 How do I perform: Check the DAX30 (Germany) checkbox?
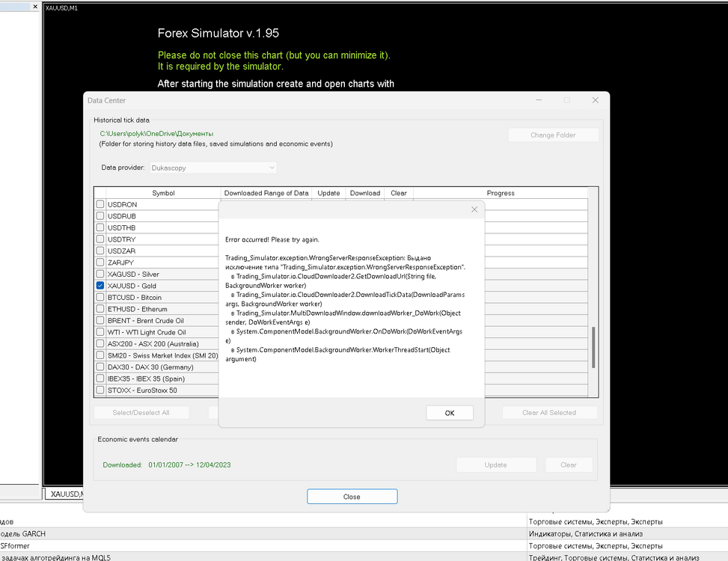point(100,367)
